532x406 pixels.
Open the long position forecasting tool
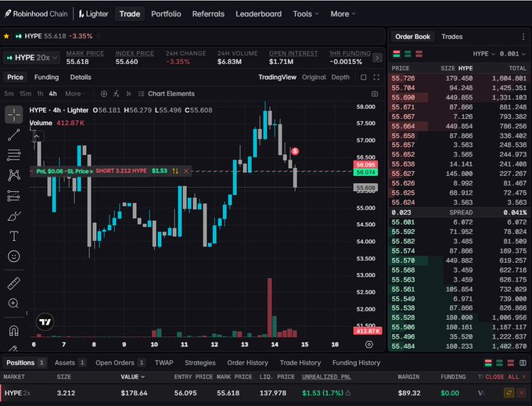pyautogui.click(x=14, y=196)
